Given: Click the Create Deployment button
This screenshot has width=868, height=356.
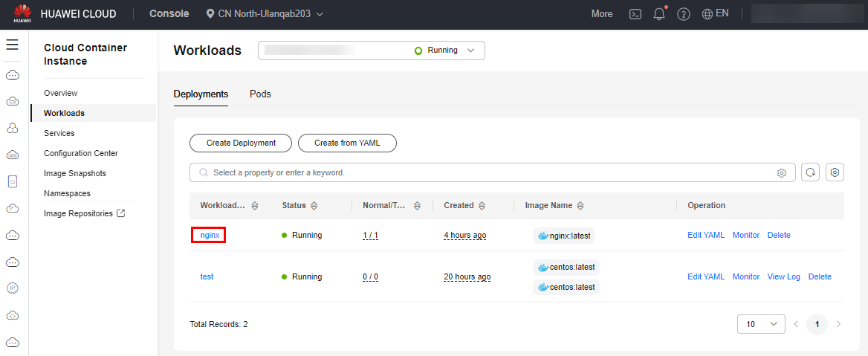Looking at the screenshot, I should click(x=241, y=143).
